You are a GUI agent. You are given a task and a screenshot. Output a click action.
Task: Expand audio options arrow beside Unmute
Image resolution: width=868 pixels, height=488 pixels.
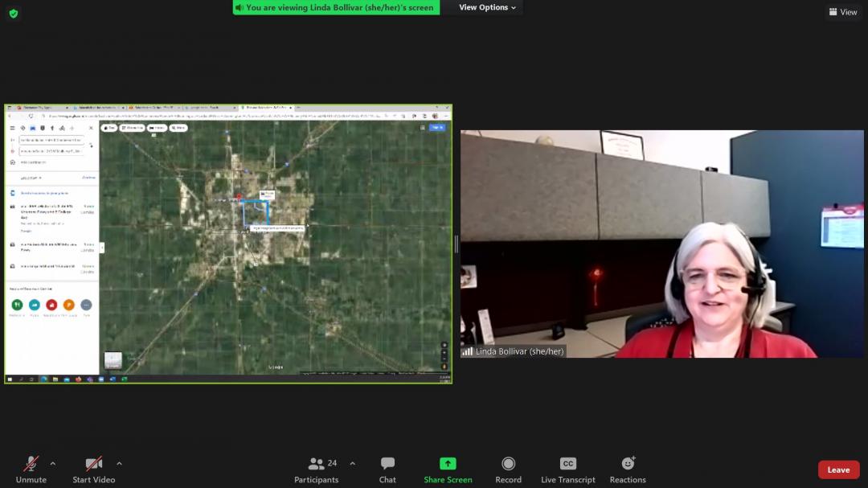click(x=53, y=464)
